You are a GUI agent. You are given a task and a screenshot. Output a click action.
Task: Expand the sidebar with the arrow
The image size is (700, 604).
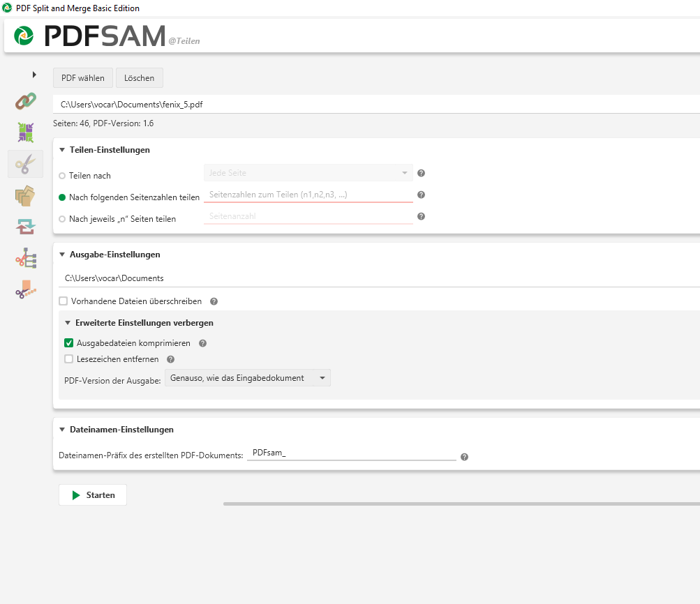[34, 75]
